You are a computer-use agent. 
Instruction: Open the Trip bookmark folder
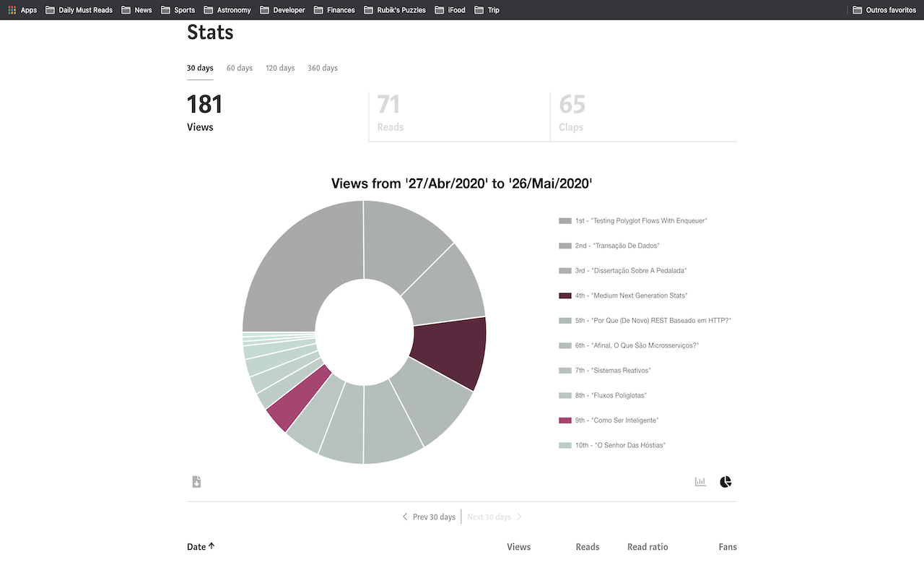pos(487,10)
